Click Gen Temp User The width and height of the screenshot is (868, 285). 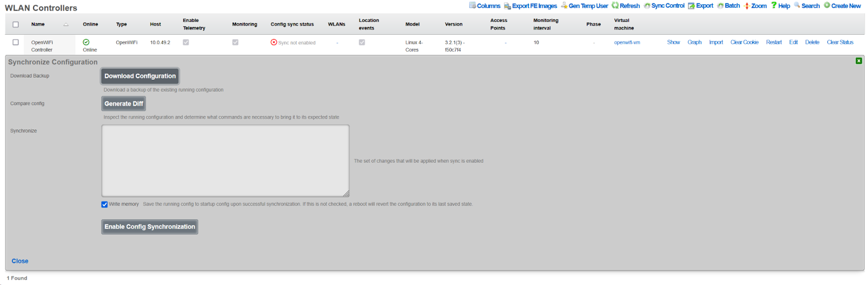(584, 6)
